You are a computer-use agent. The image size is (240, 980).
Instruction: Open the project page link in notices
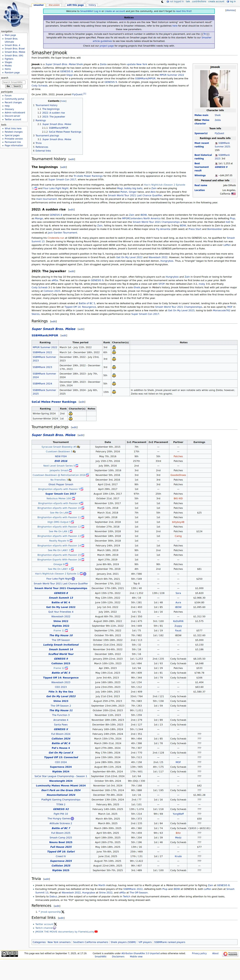pos(107,46)
